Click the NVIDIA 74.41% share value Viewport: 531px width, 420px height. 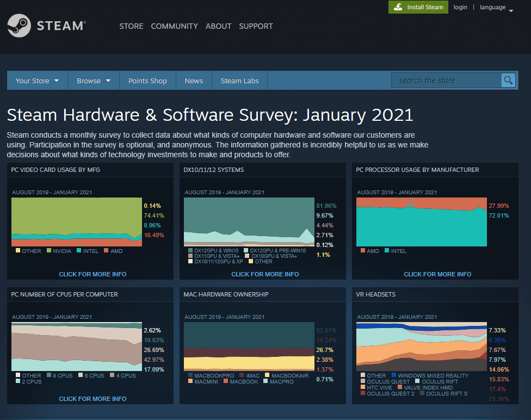(154, 215)
